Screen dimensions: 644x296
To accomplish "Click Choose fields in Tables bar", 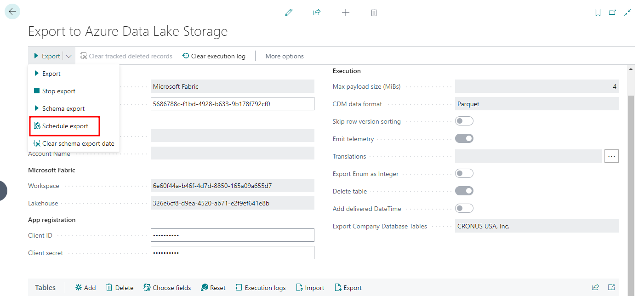I will pos(167,288).
